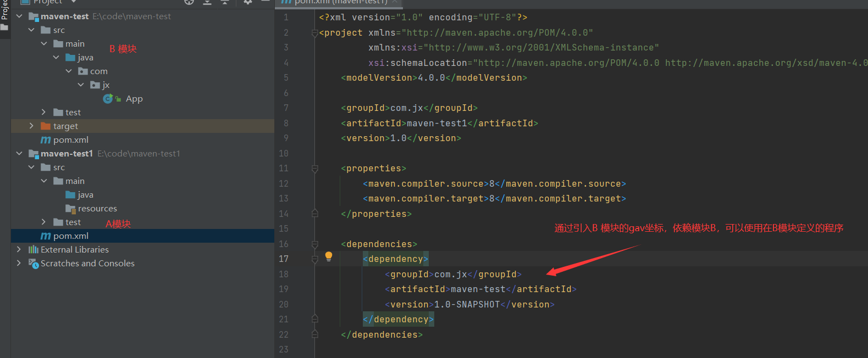
Task: Click maven.compiler.target line 13
Action: click(495, 199)
